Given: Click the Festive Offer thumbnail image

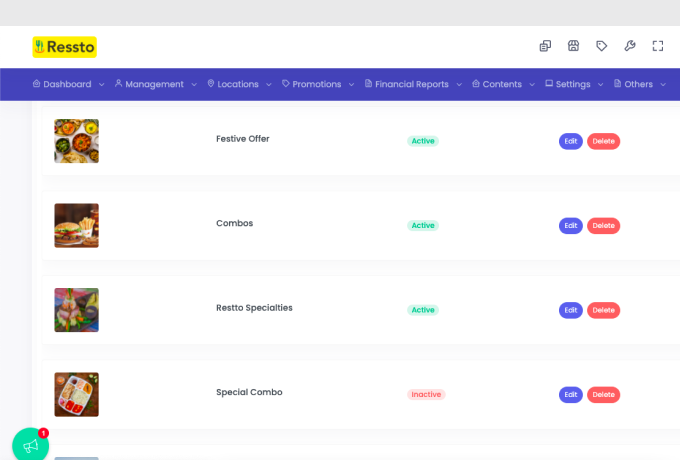Looking at the screenshot, I should click(76, 141).
